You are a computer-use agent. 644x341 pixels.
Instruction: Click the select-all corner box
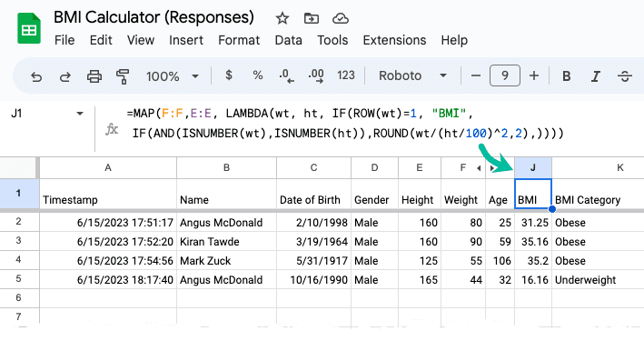coord(19,168)
